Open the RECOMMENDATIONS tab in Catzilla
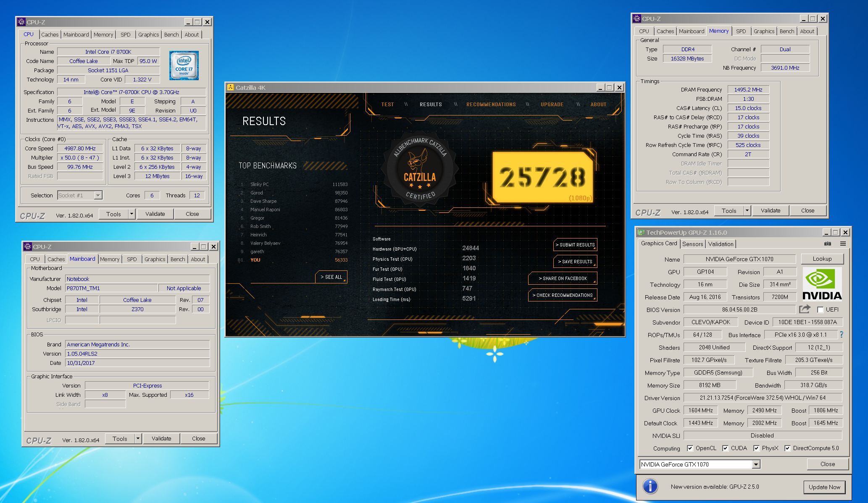 click(x=491, y=105)
